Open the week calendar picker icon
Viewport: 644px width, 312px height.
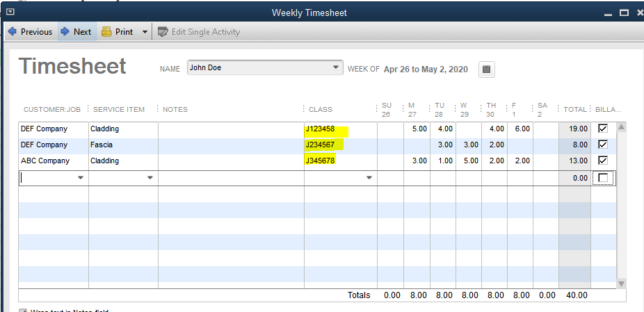pos(487,69)
